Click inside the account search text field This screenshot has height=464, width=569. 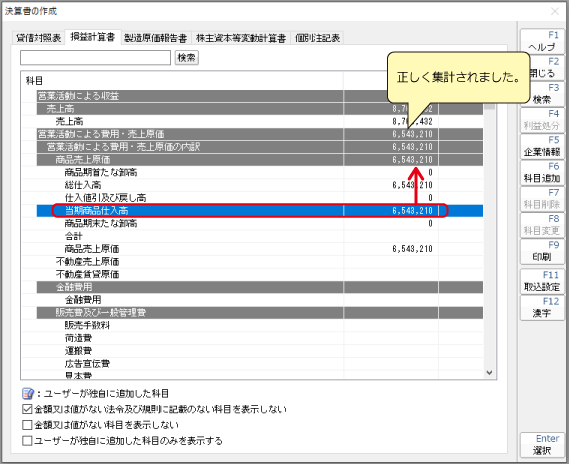coord(95,58)
